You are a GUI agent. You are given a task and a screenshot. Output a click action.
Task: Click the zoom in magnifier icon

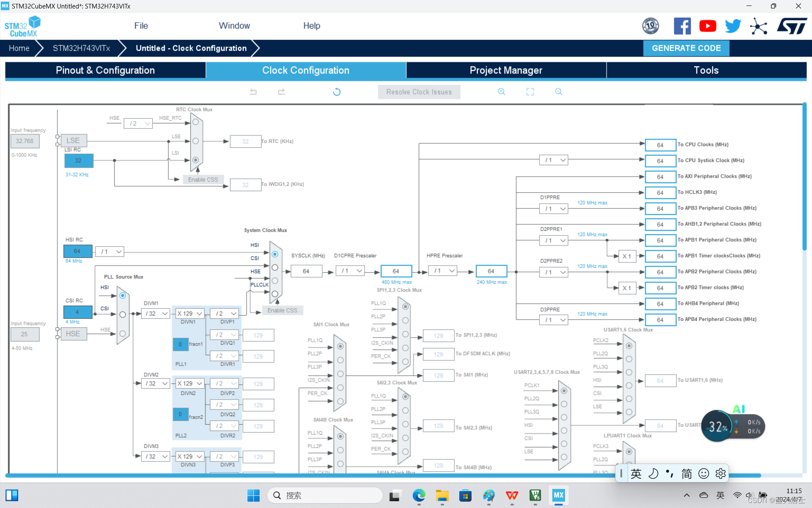point(502,91)
